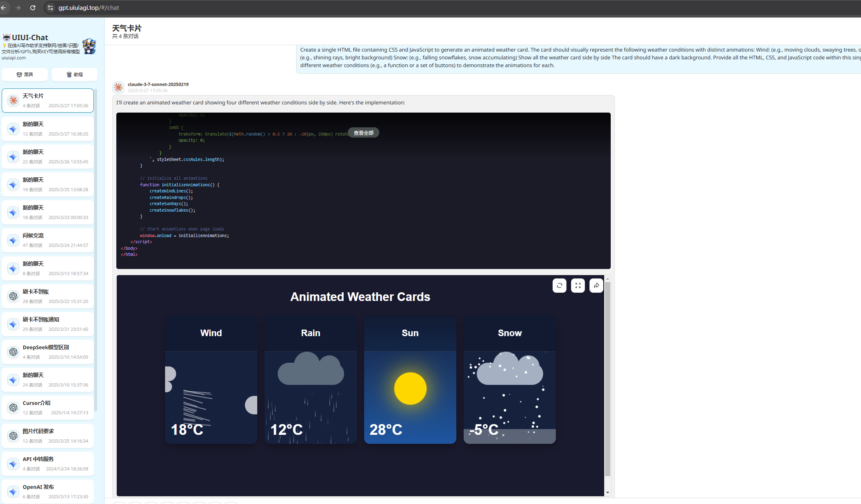861x504 pixels.
Task: Open 新的聊天 from 2025/2/25 13:08:28
Action: coord(48,184)
